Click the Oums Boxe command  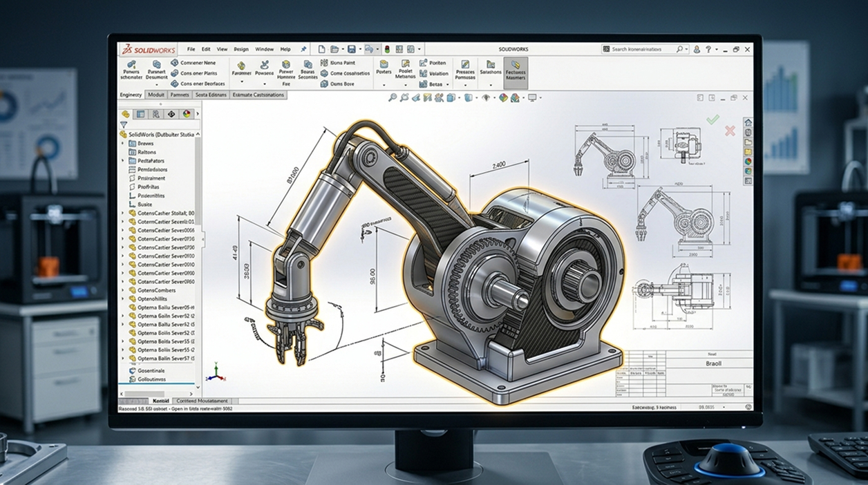coord(337,83)
